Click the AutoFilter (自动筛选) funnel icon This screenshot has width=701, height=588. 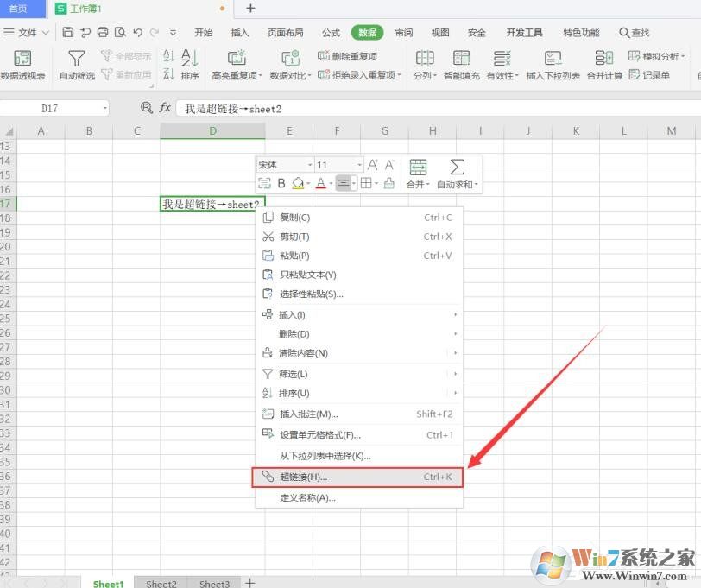point(77,59)
